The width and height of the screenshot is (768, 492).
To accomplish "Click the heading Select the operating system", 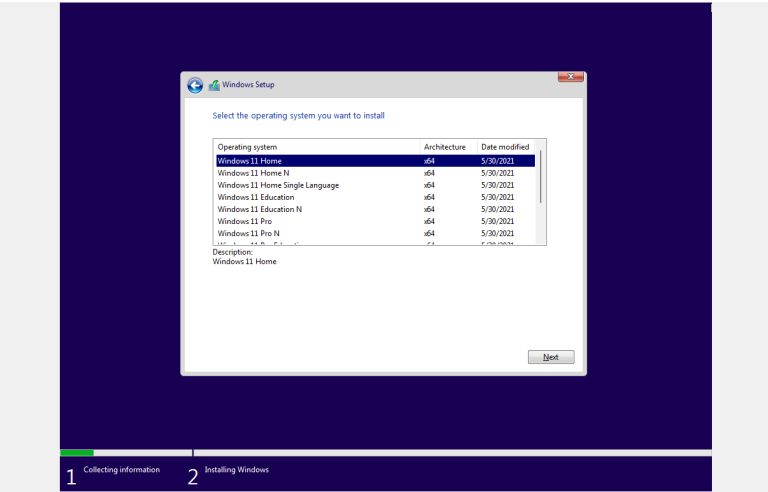I will tap(298, 116).
